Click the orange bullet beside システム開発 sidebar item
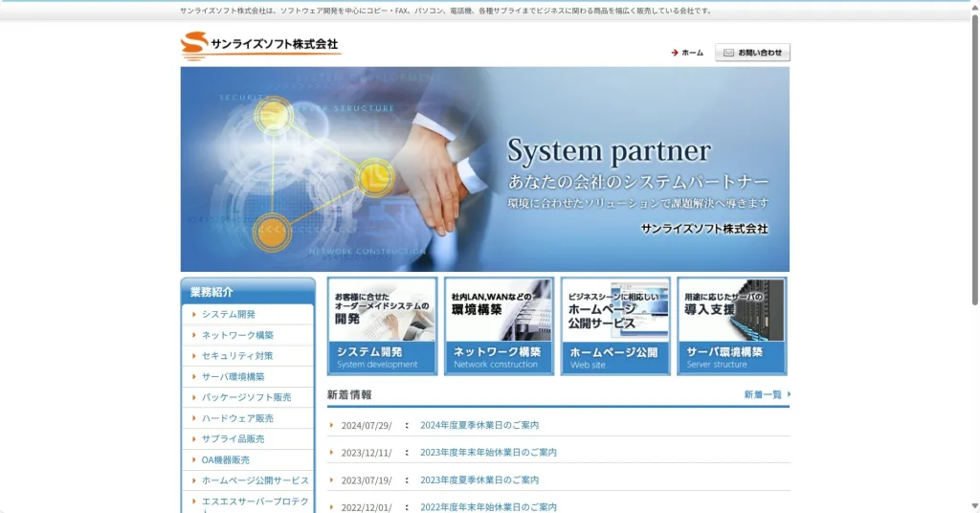This screenshot has width=980, height=513. [x=193, y=314]
